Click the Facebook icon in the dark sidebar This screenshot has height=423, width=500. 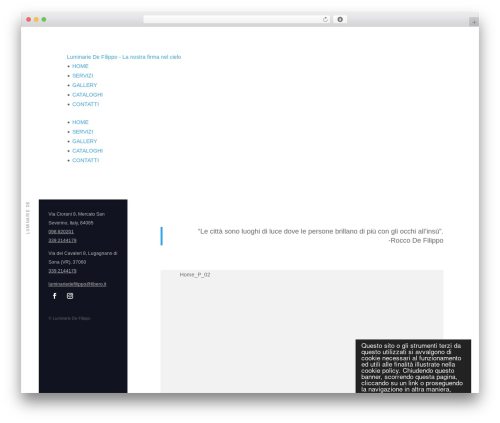point(55,296)
